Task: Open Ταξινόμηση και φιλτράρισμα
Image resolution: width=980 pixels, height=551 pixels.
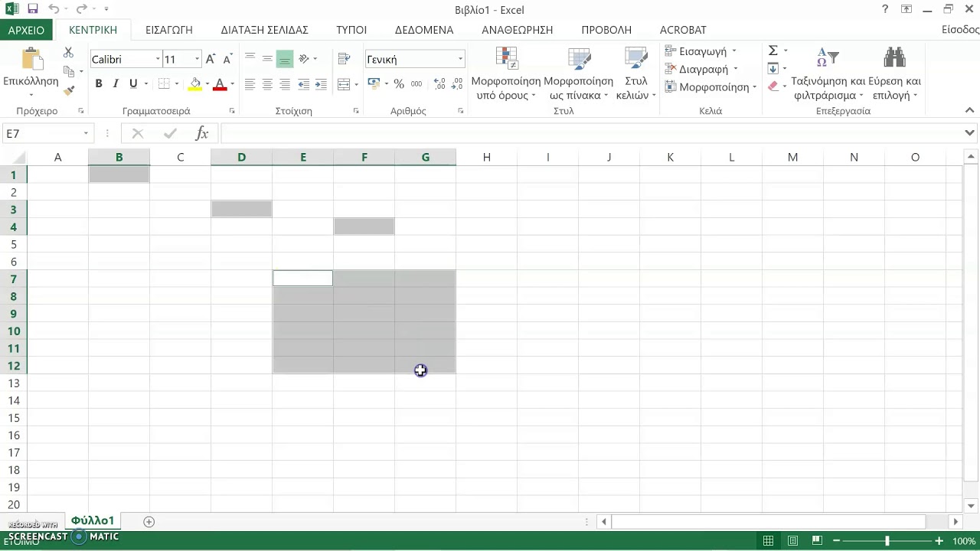Action: [828, 73]
